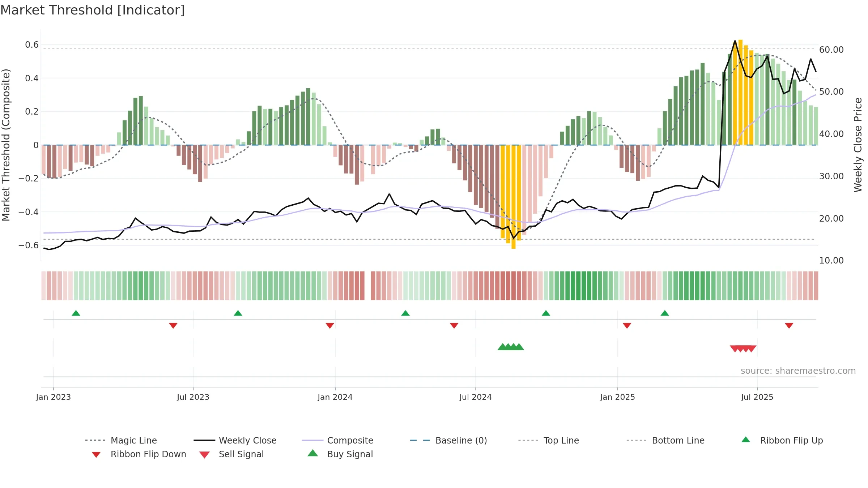This screenshot has width=868, height=488.
Task: Click the −0.6 tick on the left axis
Action: coord(29,245)
